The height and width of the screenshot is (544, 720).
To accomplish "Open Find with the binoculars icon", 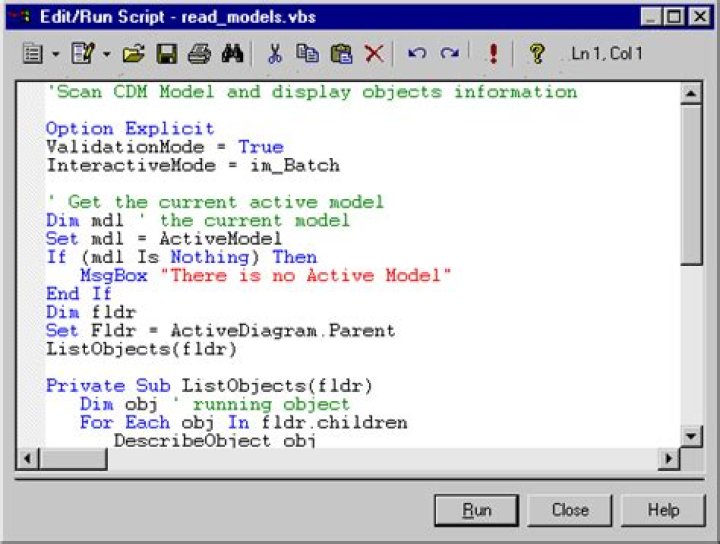I will tap(232, 54).
